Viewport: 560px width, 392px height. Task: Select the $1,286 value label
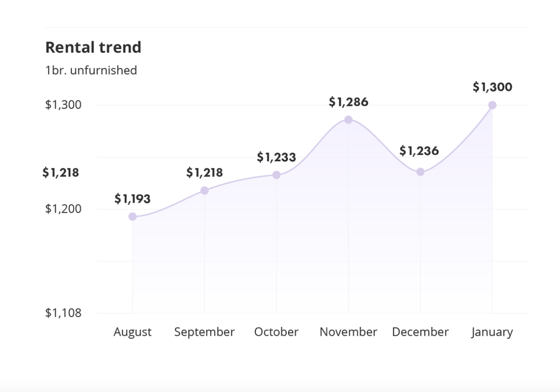tap(349, 102)
